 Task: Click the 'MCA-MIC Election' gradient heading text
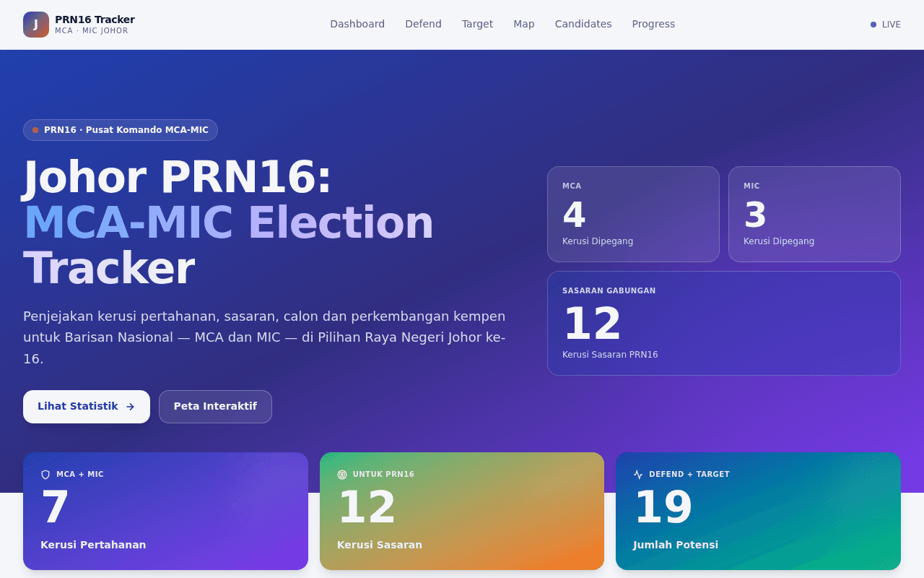click(x=228, y=223)
